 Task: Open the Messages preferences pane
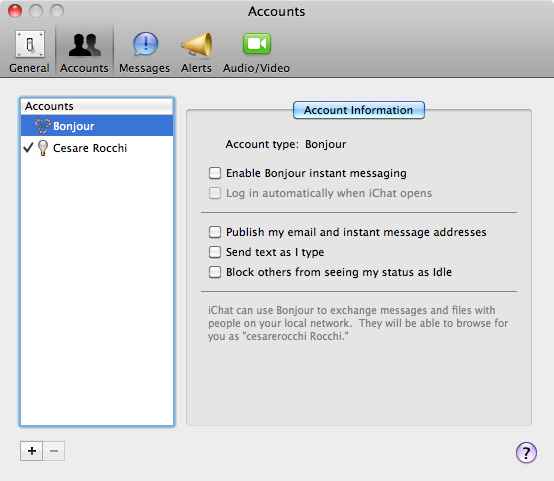click(145, 52)
